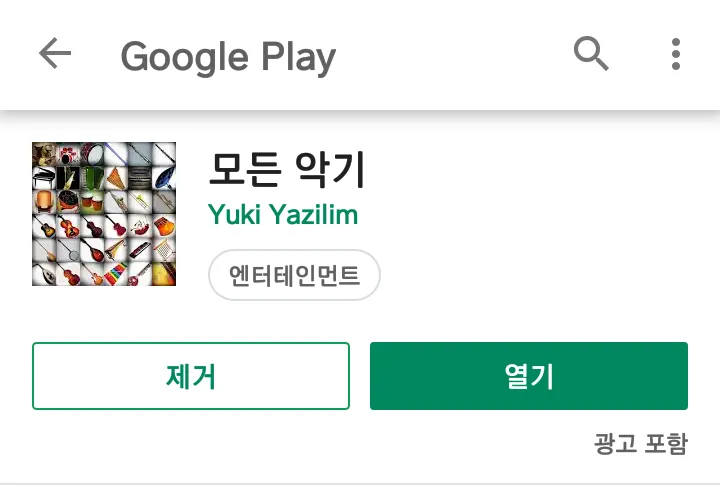Screen dimensions: 720x490
Task: Tap the green accordion tile in app icon
Action: (92, 178)
